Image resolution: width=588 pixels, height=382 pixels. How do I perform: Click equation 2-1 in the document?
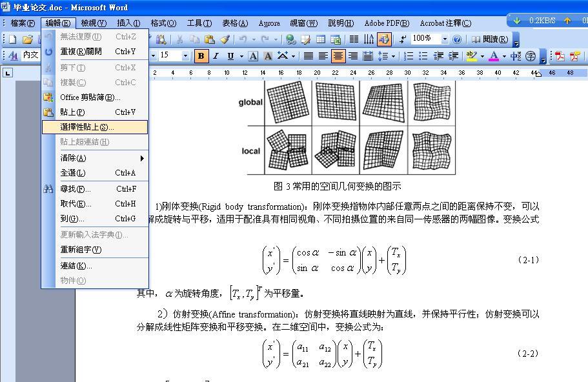pyautogui.click(x=334, y=260)
